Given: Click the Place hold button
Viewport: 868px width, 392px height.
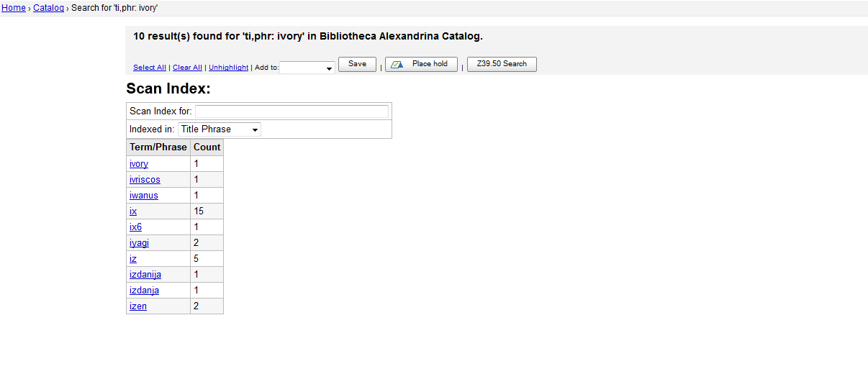Looking at the screenshot, I should tap(421, 64).
